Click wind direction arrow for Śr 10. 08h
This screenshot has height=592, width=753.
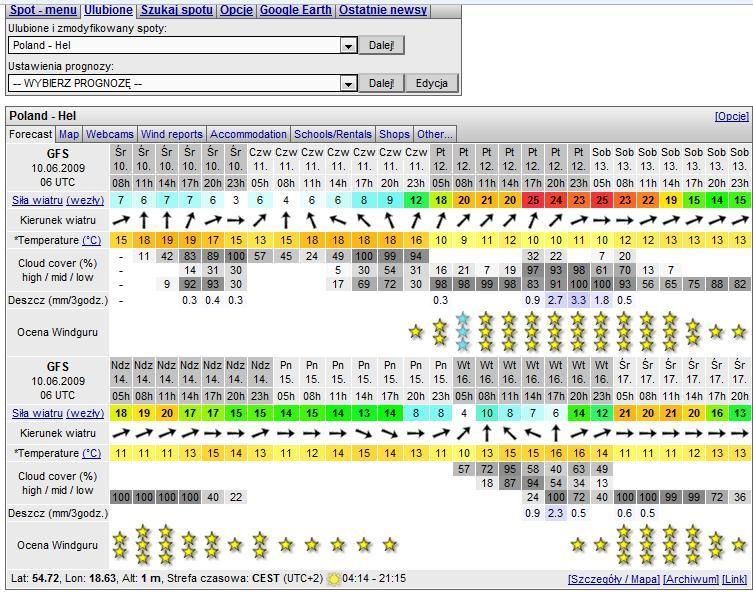pyautogui.click(x=121, y=220)
